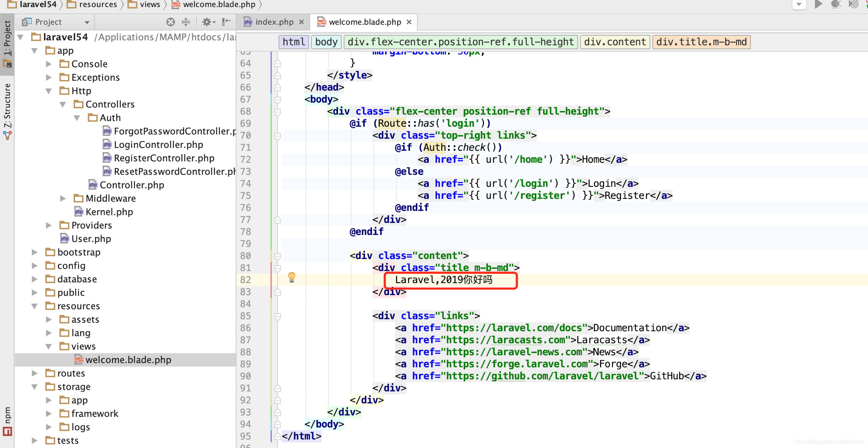The height and width of the screenshot is (448, 868).
Task: Select RegisterController.php in the tree
Action: tap(159, 158)
